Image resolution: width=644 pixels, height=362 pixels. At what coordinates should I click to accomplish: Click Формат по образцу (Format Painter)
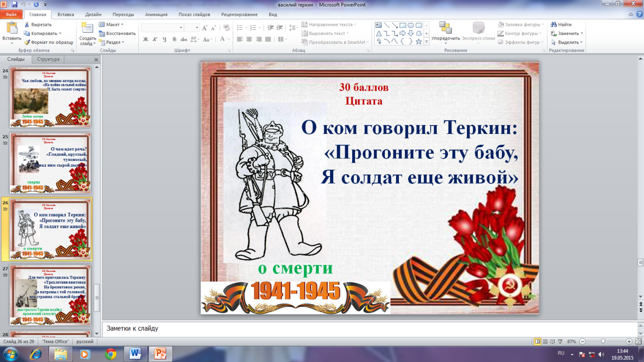point(49,42)
